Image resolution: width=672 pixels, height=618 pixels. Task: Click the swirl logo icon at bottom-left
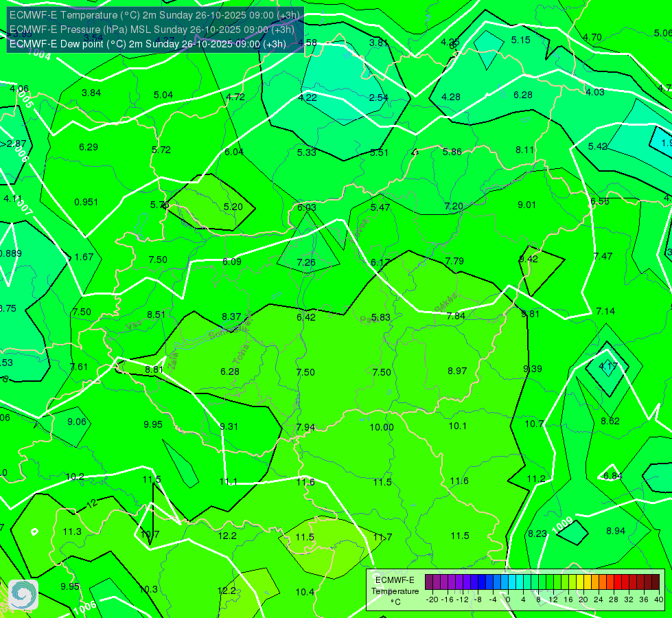point(23,595)
